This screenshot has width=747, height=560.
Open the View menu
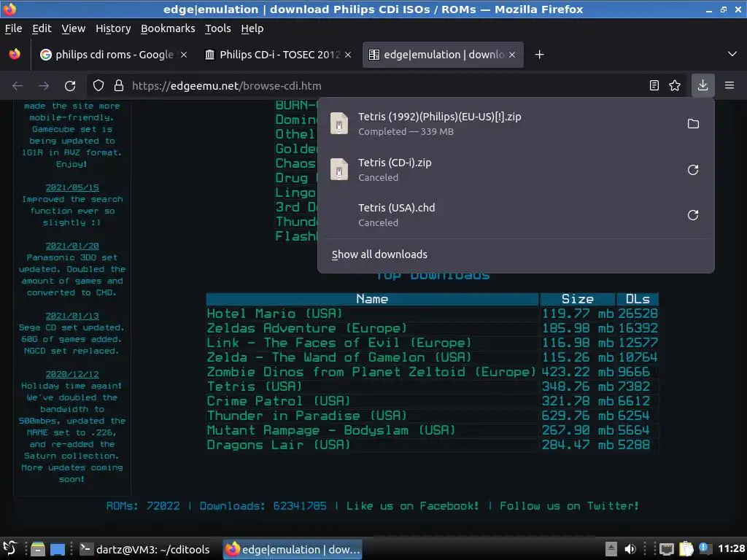click(x=74, y=28)
